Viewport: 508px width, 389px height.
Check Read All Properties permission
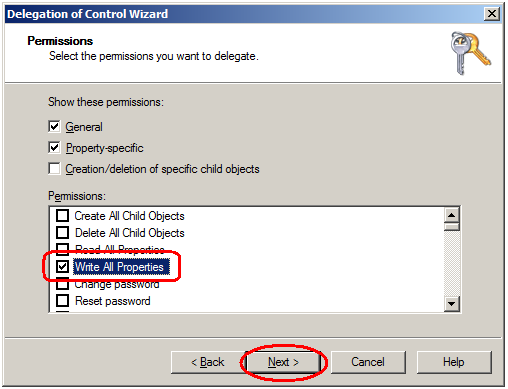[62, 248]
